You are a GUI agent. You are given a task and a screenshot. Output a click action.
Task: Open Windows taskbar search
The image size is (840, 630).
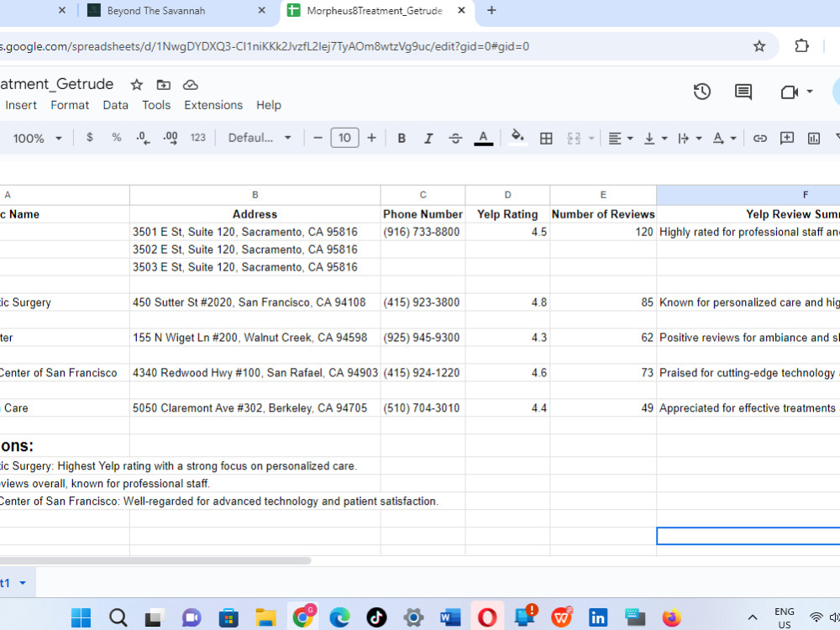tap(118, 617)
